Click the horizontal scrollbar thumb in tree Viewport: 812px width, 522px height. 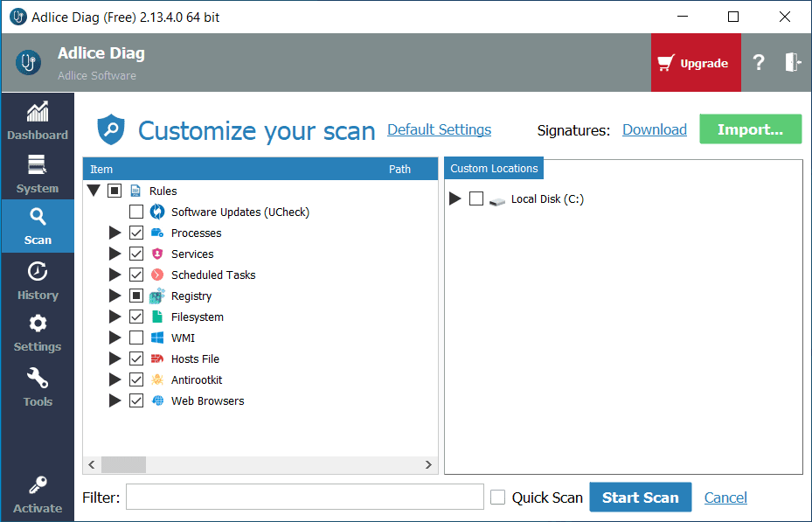123,464
